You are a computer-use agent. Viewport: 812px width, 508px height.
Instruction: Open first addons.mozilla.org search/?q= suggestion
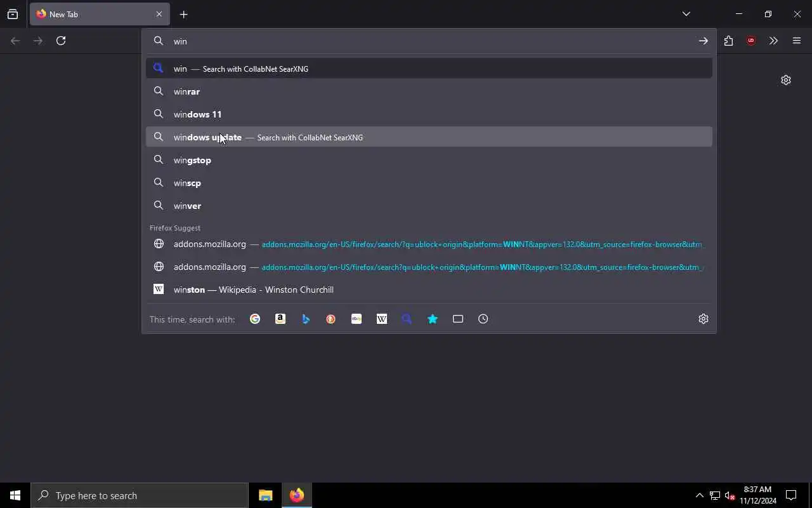(x=429, y=244)
